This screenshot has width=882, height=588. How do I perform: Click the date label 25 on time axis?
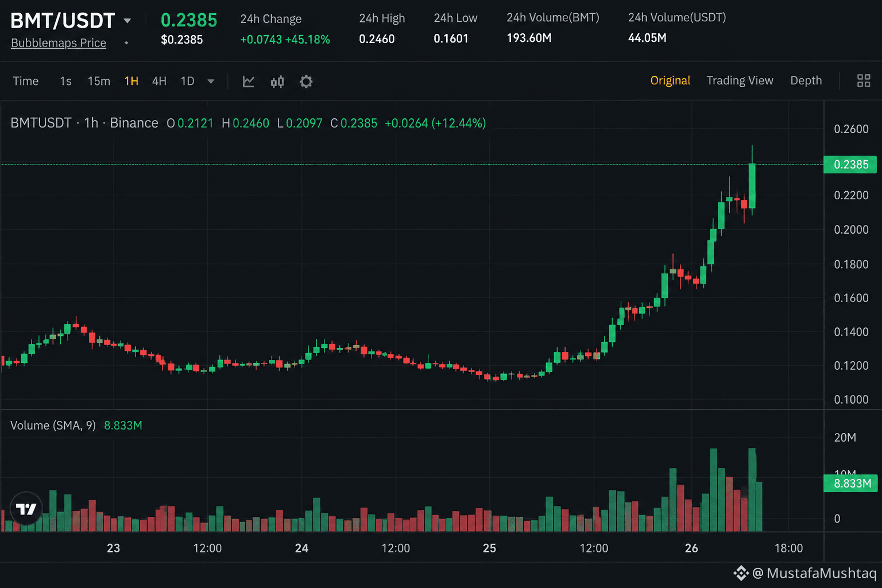point(489,548)
